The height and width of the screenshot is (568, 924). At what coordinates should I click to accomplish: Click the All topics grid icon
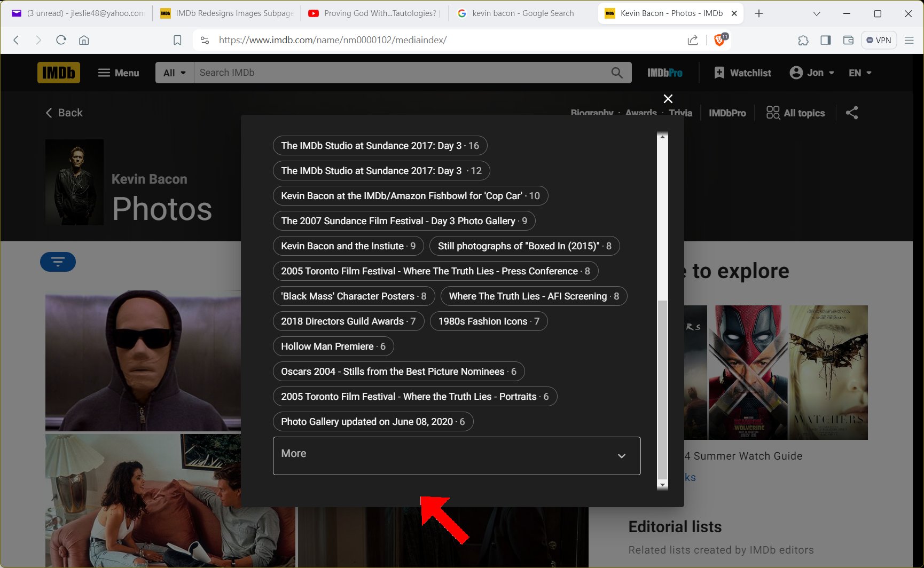coord(772,113)
